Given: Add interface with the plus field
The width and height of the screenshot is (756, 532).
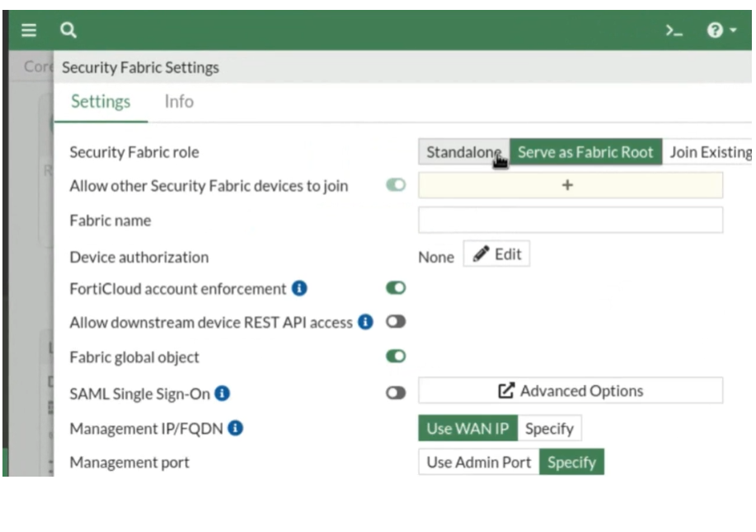Looking at the screenshot, I should 570,185.
